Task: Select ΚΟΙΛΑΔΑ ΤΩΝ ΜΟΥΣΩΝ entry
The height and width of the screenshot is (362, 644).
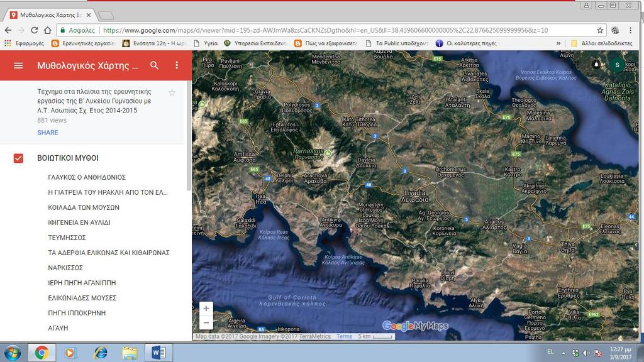Action: 84,207
